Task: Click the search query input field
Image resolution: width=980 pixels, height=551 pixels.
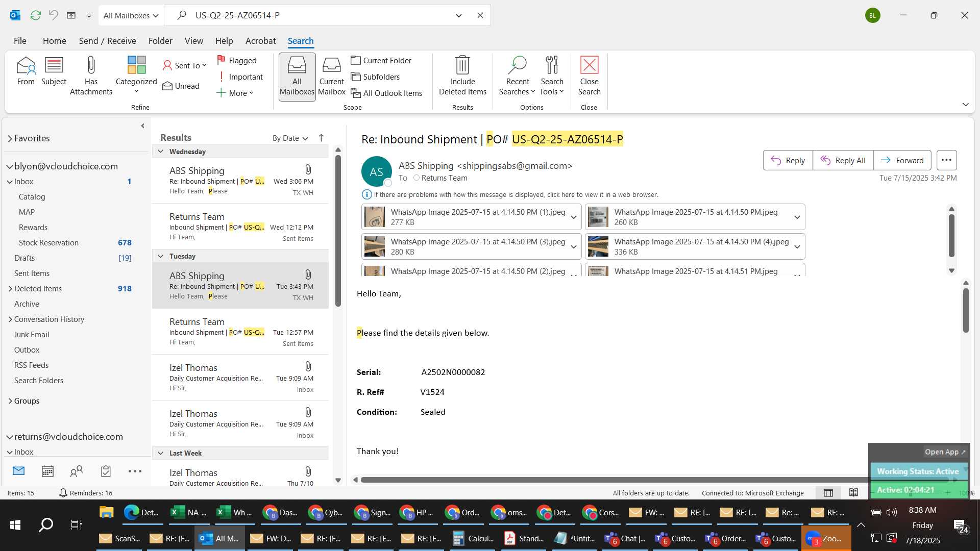Action: pos(322,15)
